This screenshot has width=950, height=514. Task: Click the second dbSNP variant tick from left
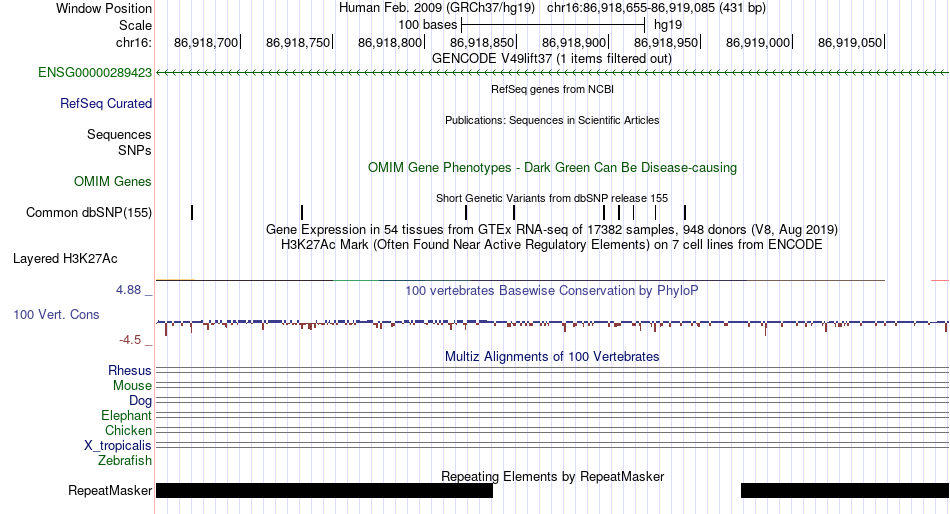(302, 212)
